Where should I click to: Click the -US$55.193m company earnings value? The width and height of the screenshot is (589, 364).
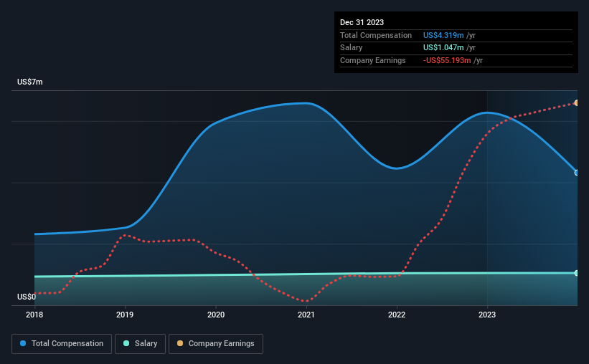point(447,60)
